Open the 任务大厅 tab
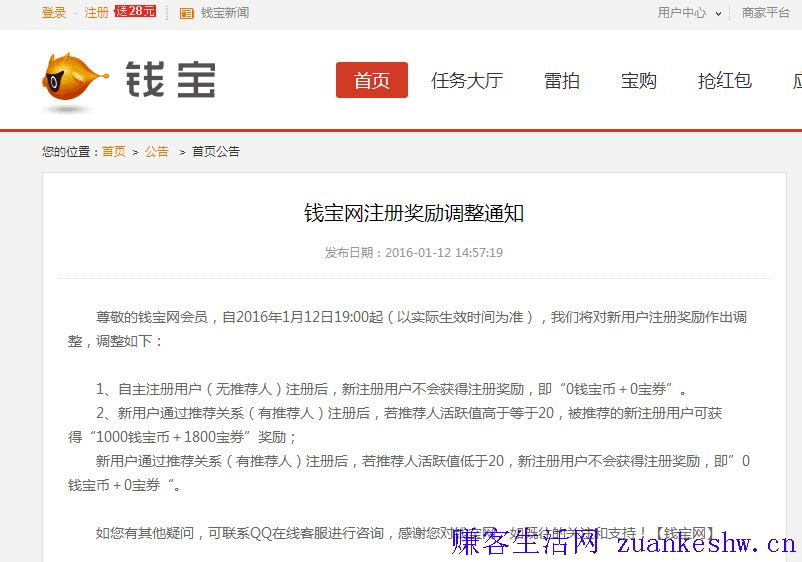Viewport: 802px width, 562px height. point(467,80)
